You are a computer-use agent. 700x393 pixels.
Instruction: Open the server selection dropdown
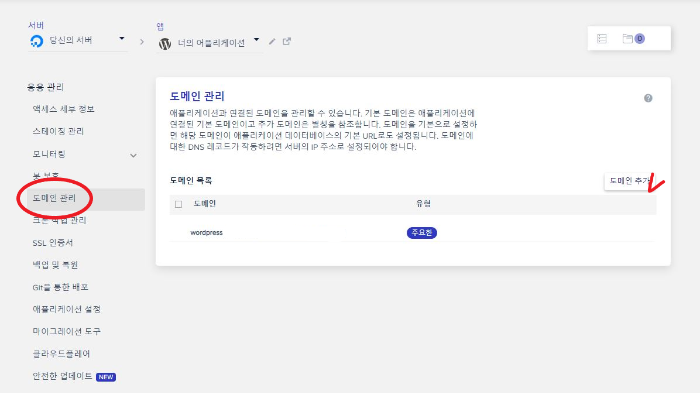(121, 39)
